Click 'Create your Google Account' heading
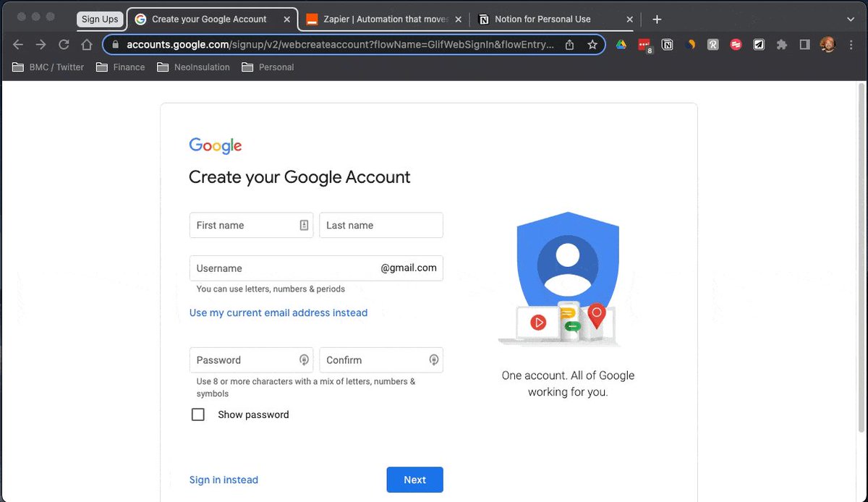868x502 pixels. click(x=299, y=177)
